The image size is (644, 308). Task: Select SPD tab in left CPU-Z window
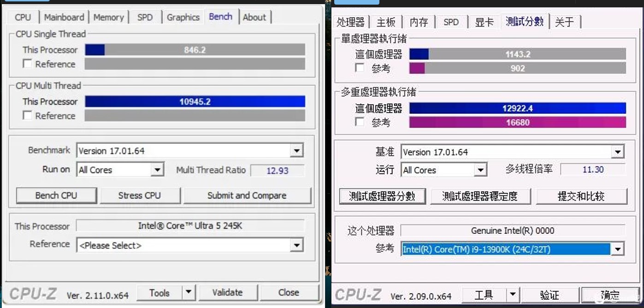point(145,18)
